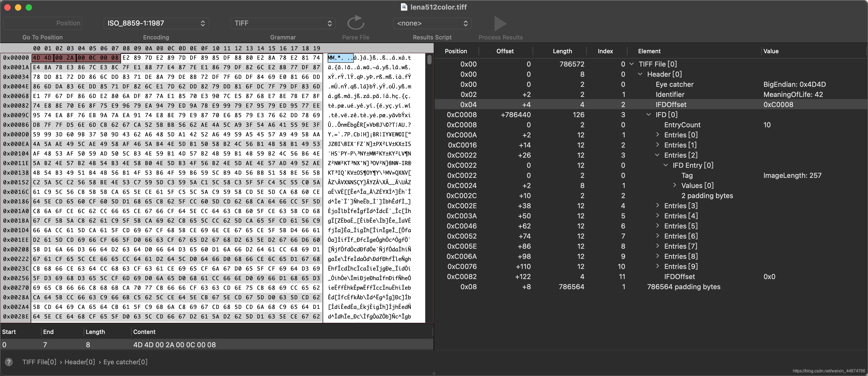The height and width of the screenshot is (376, 868).
Task: Collapse the Entries [2] node
Action: 657,155
